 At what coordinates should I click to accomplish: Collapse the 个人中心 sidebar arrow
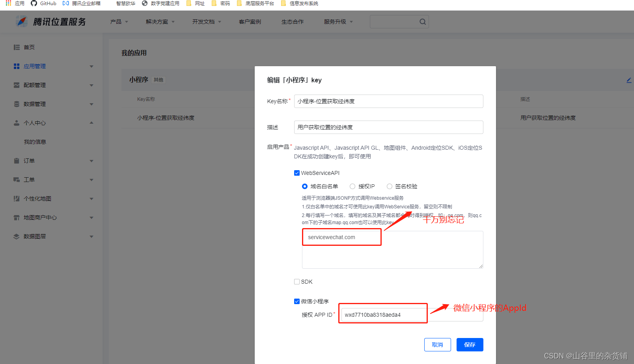click(x=91, y=123)
